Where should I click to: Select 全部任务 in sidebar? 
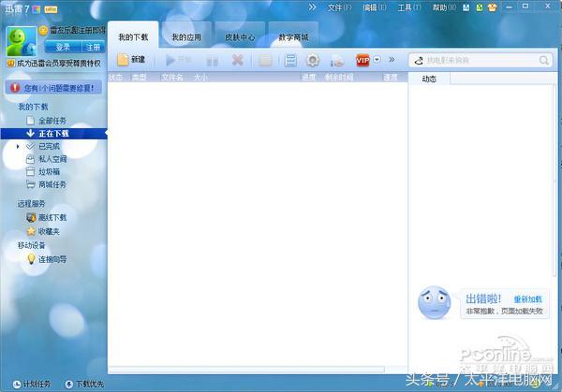tap(52, 121)
